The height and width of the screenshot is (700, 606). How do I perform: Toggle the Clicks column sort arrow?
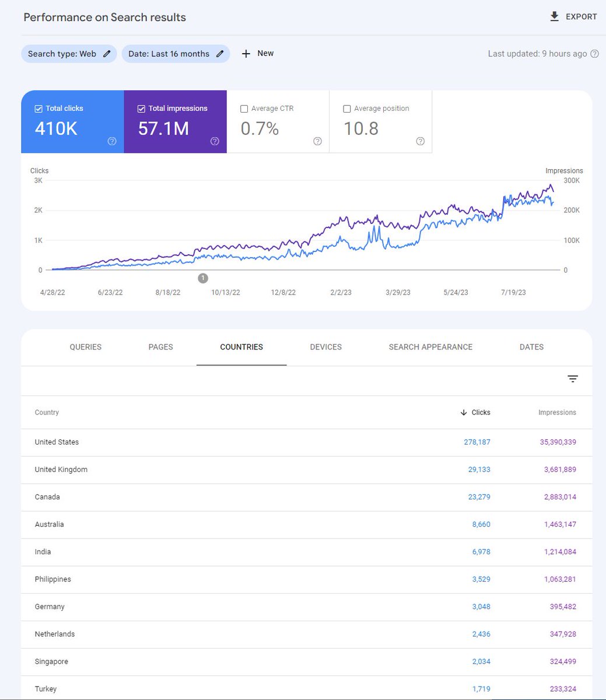(x=463, y=412)
